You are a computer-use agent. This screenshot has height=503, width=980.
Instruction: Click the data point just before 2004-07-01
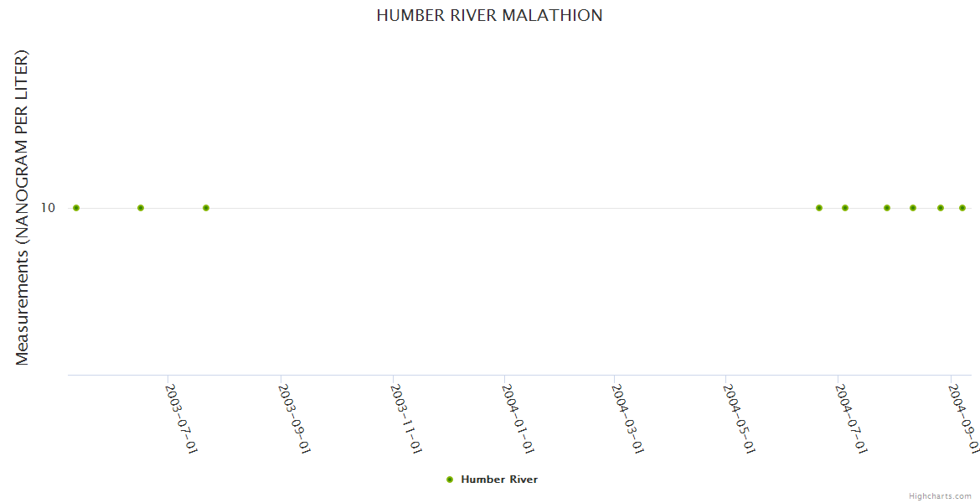819,208
